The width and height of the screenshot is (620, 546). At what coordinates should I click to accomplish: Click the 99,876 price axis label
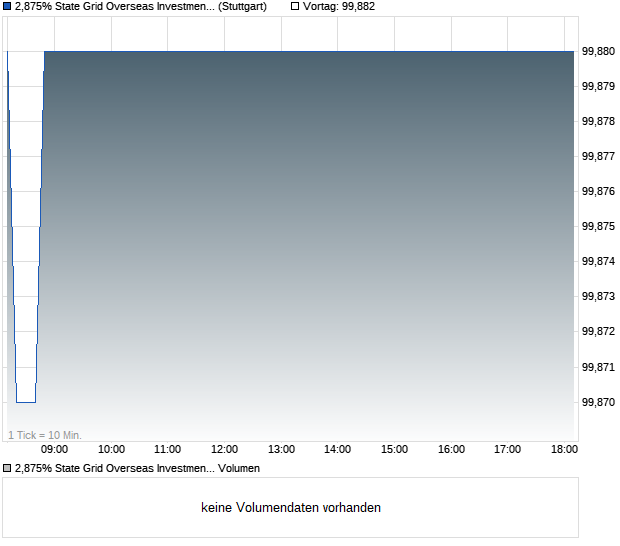tap(598, 191)
